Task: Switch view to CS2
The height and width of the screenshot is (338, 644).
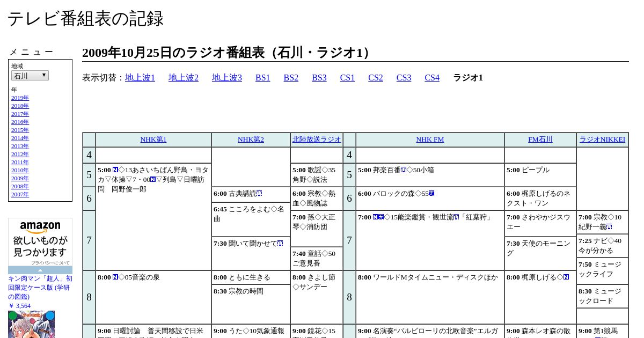Action: point(376,78)
